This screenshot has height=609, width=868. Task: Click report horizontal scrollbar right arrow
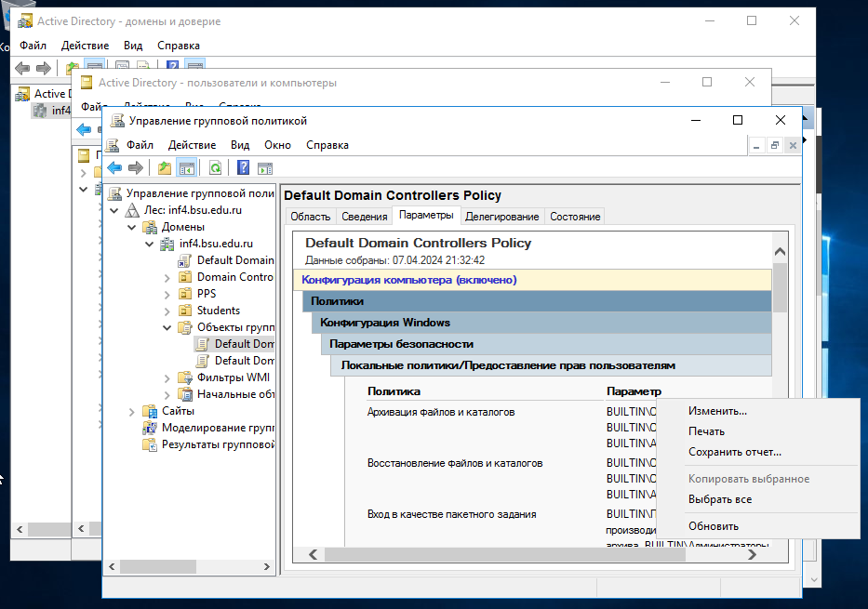pos(752,554)
